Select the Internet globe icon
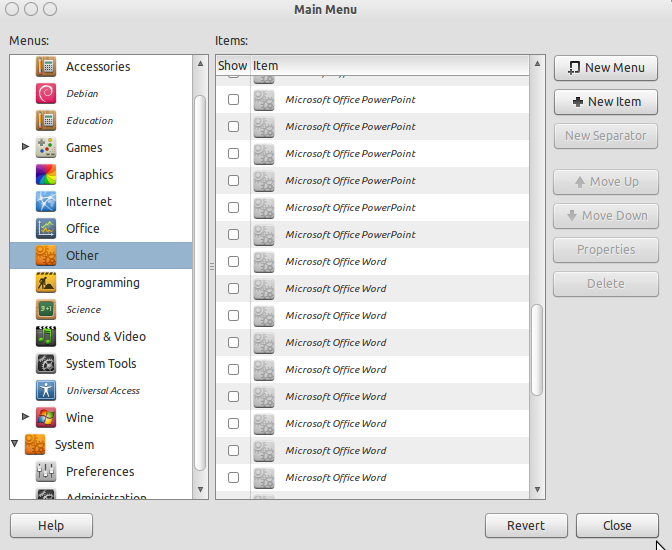The height and width of the screenshot is (550, 672). pyautogui.click(x=46, y=201)
